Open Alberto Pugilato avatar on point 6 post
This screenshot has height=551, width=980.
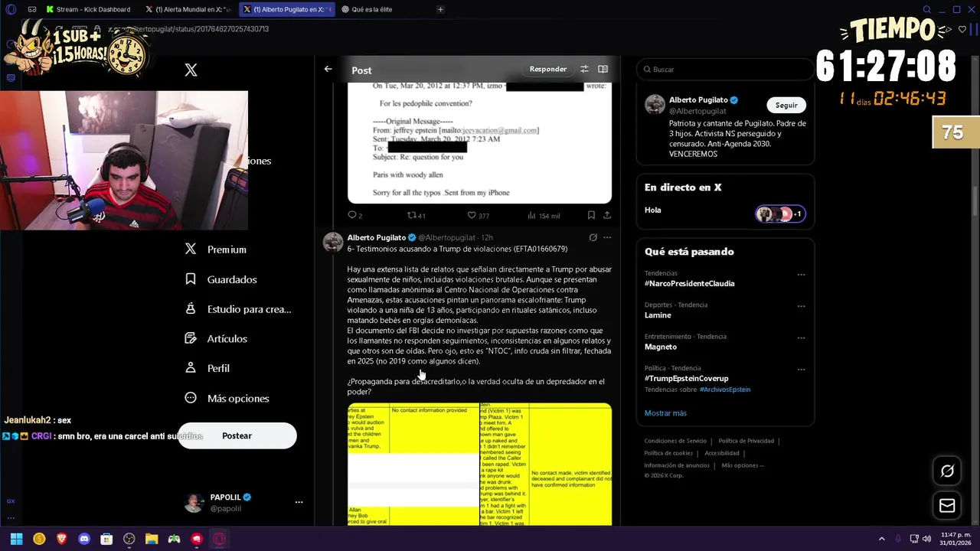(333, 243)
